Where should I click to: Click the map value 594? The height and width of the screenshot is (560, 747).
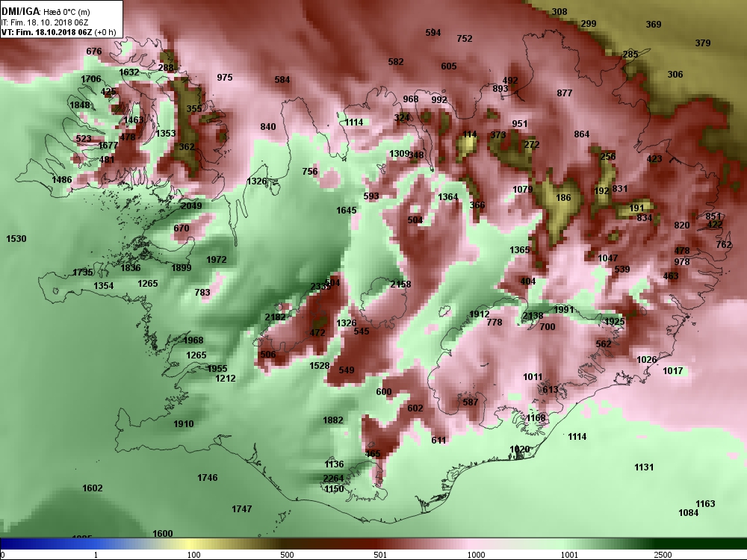point(433,32)
